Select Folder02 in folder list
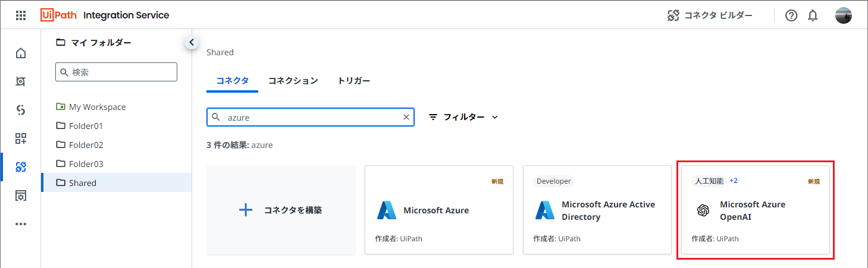This screenshot has height=268, width=868. click(116, 145)
